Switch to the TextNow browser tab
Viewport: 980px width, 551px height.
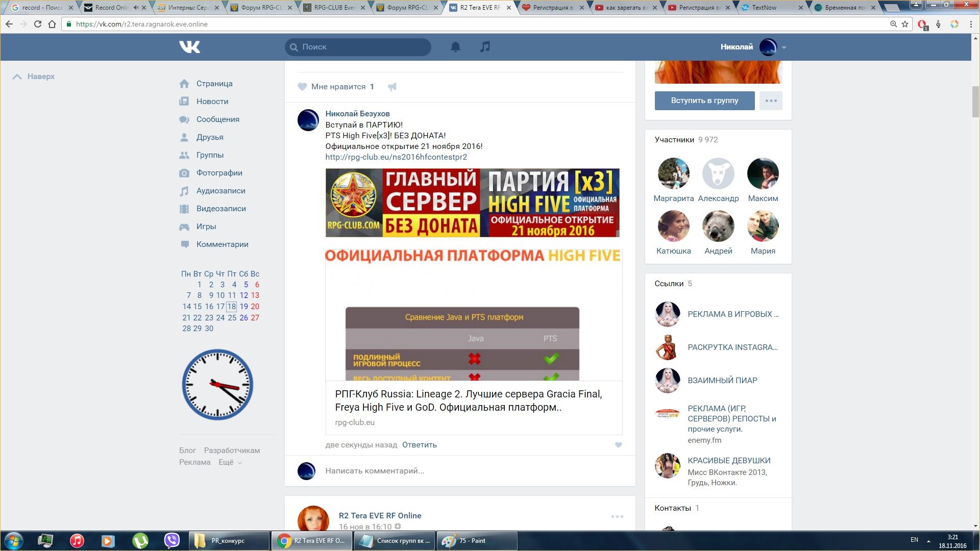point(764,8)
